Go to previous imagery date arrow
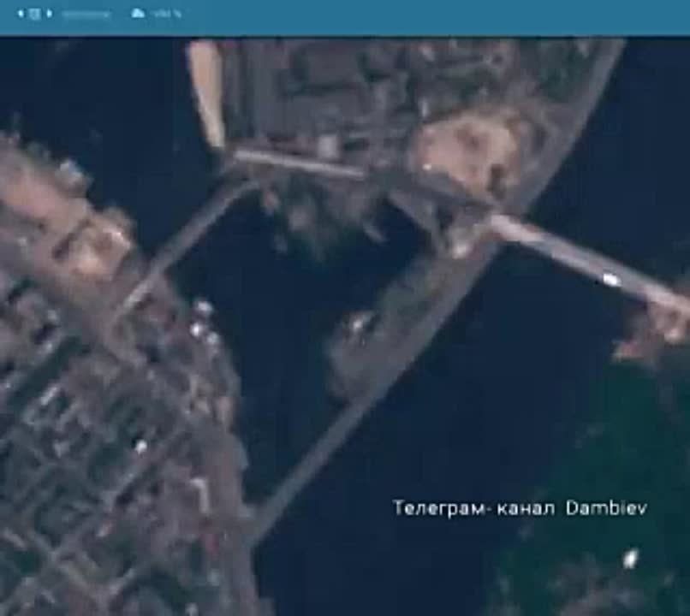Image resolution: width=690 pixels, height=616 pixels. 21,14
